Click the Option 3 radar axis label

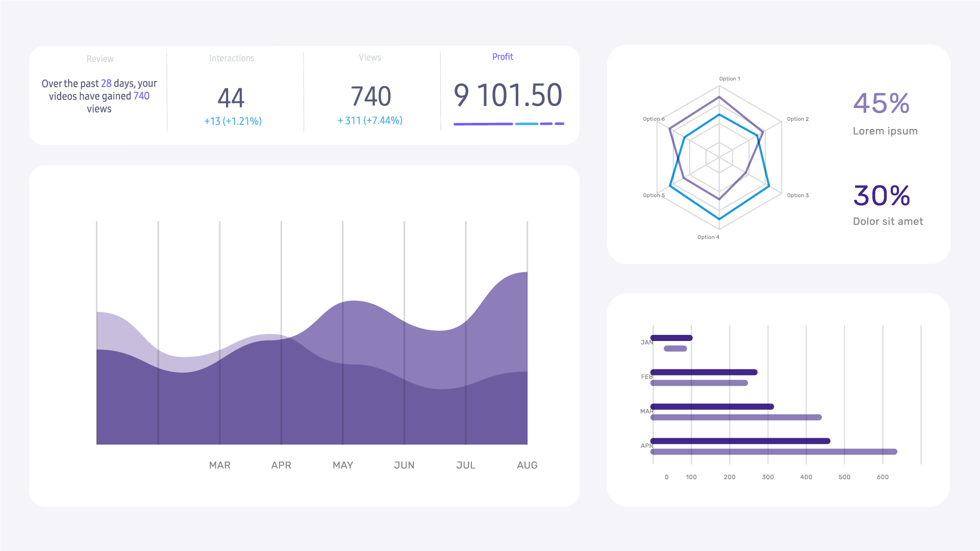click(798, 196)
